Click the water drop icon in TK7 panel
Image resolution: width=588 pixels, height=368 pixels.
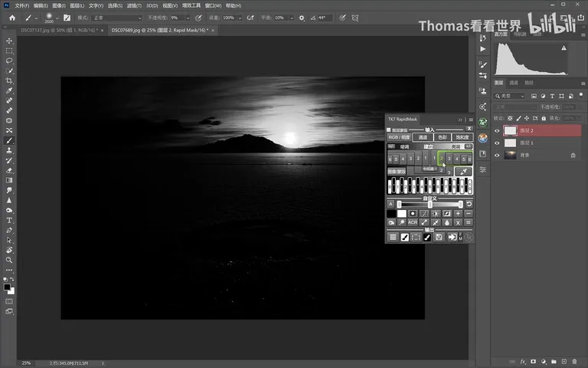pyautogui.click(x=446, y=222)
